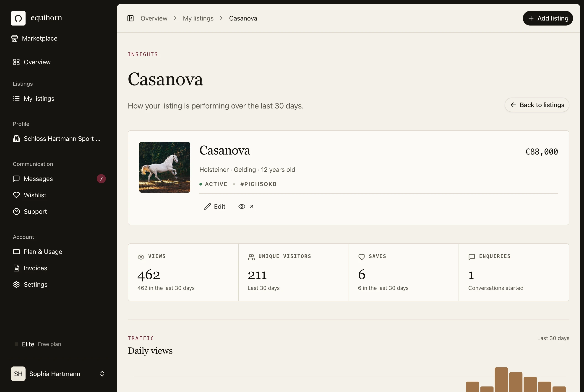Open Wishlist heart icon
Image resolution: width=584 pixels, height=392 pixels.
[x=16, y=195]
